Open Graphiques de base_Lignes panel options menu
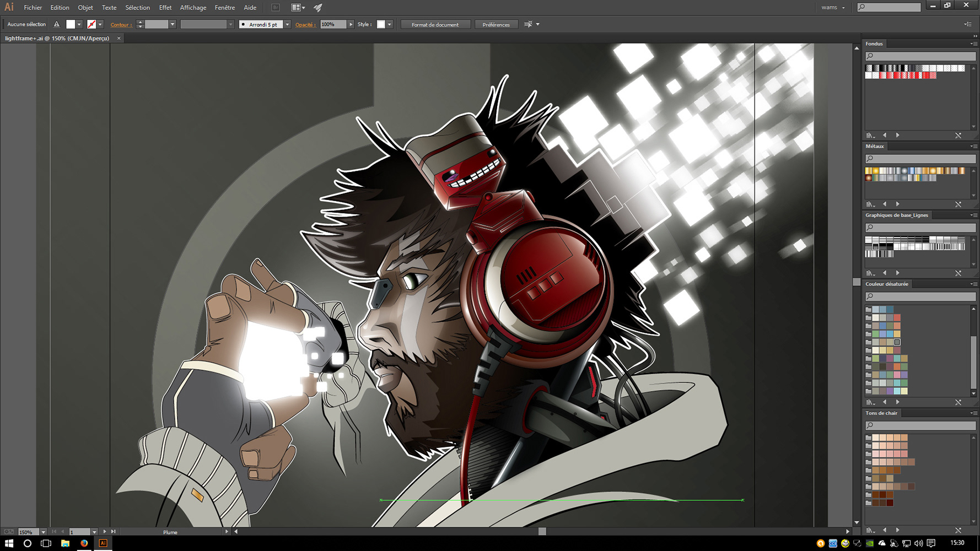The height and width of the screenshot is (551, 980). [x=973, y=215]
